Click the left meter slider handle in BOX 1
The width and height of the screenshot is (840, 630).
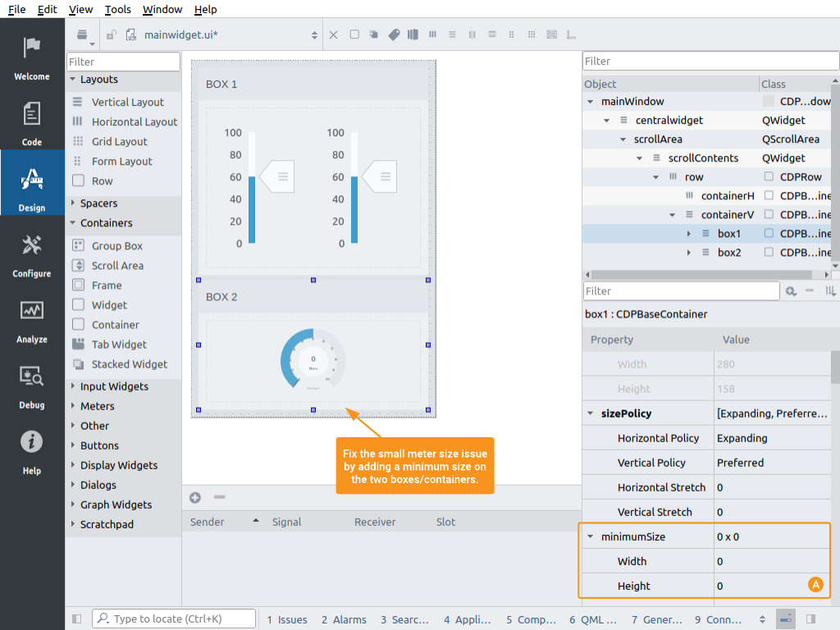[277, 176]
